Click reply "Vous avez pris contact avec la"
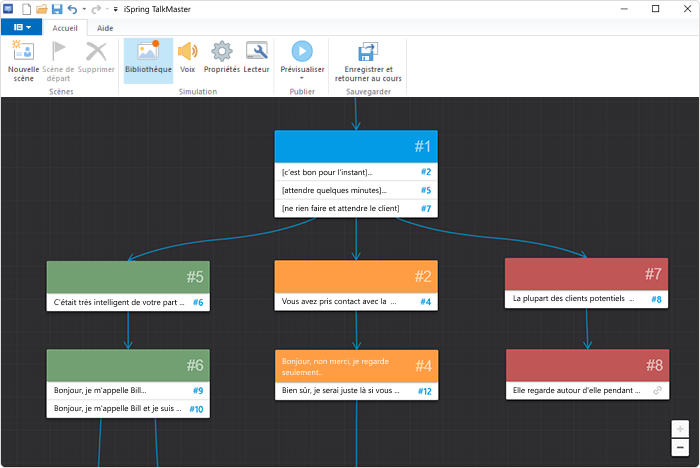This screenshot has width=700, height=468. (339, 301)
